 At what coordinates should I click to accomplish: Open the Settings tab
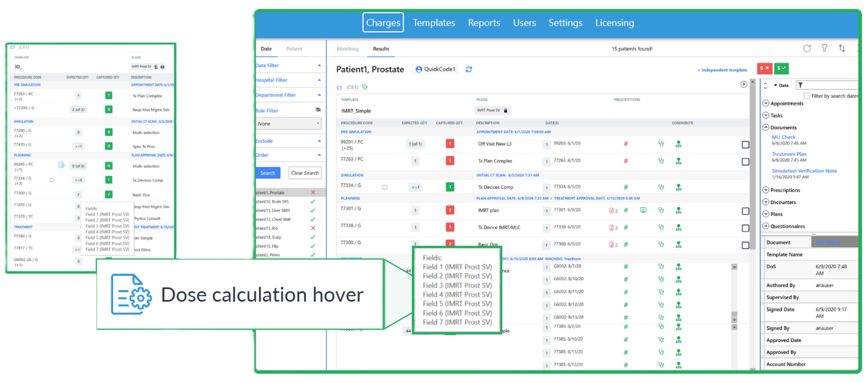(x=565, y=23)
